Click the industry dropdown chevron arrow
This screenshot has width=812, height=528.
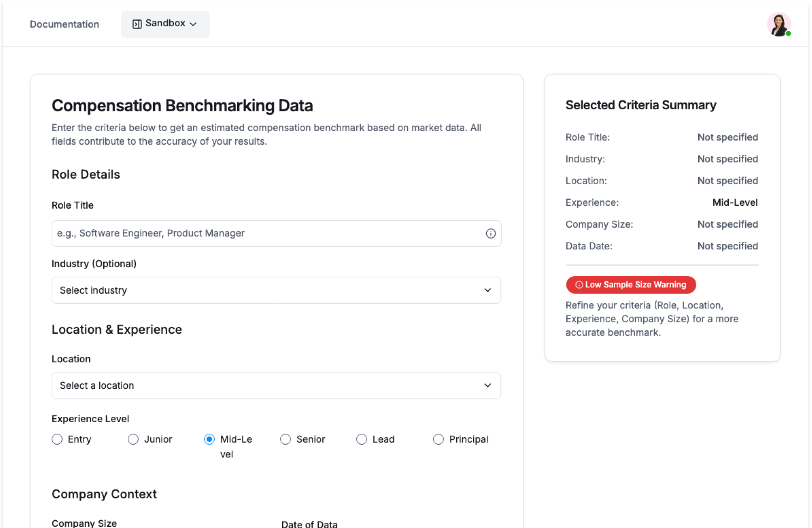click(488, 290)
